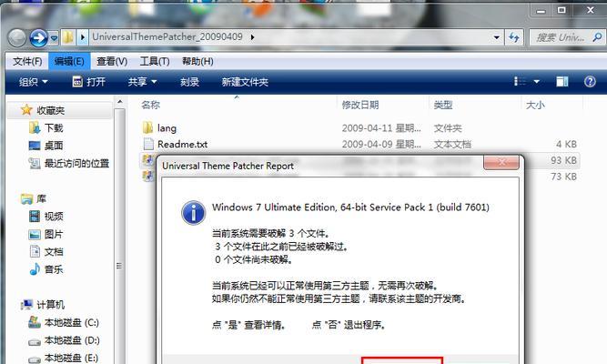Click the Readme.txt document icon
The width and height of the screenshot is (607, 364).
[147, 144]
